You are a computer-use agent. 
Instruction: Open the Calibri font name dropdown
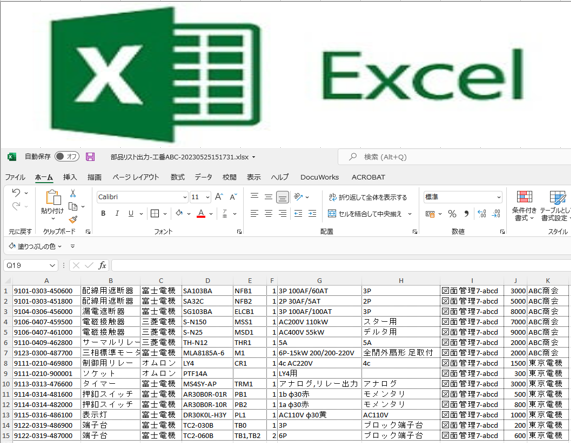(185, 197)
